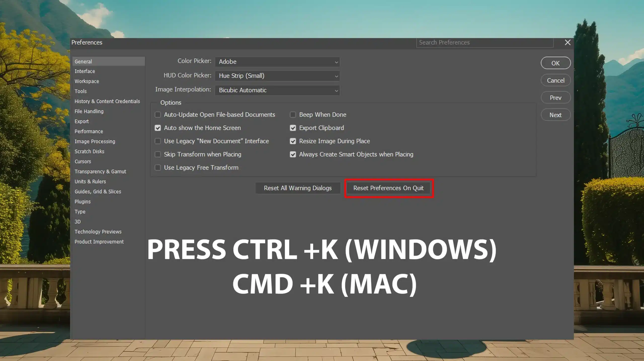The width and height of the screenshot is (644, 361).
Task: Open Interface preferences section
Action: [x=85, y=71]
